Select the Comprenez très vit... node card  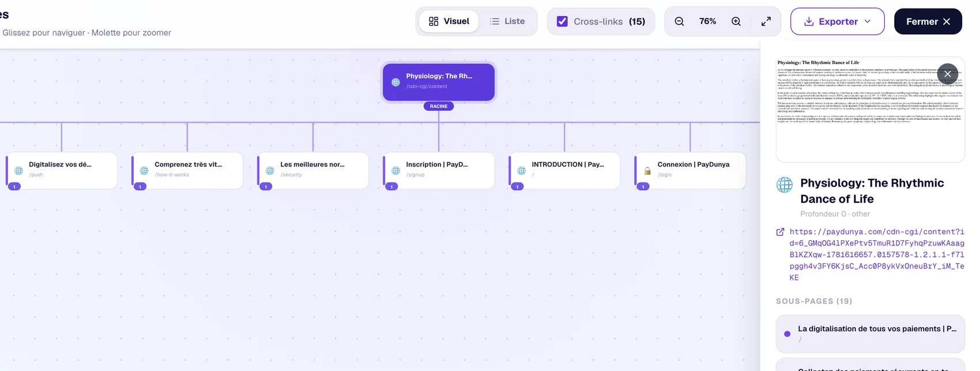(x=187, y=170)
